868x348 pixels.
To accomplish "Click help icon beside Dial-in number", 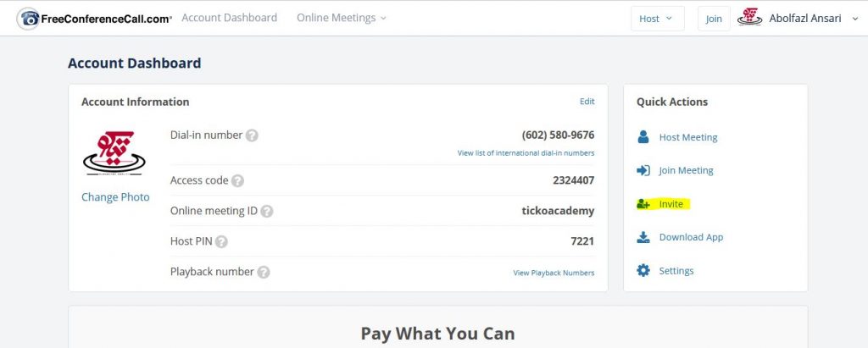I will coord(252,135).
